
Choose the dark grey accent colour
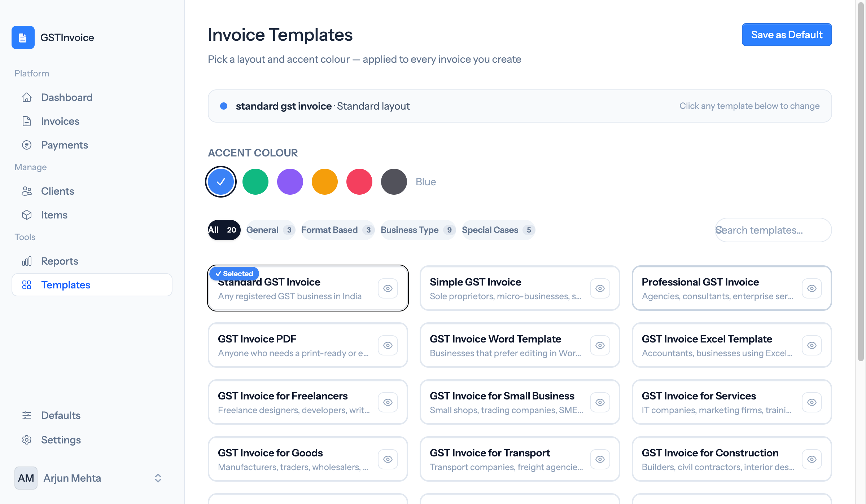(394, 182)
